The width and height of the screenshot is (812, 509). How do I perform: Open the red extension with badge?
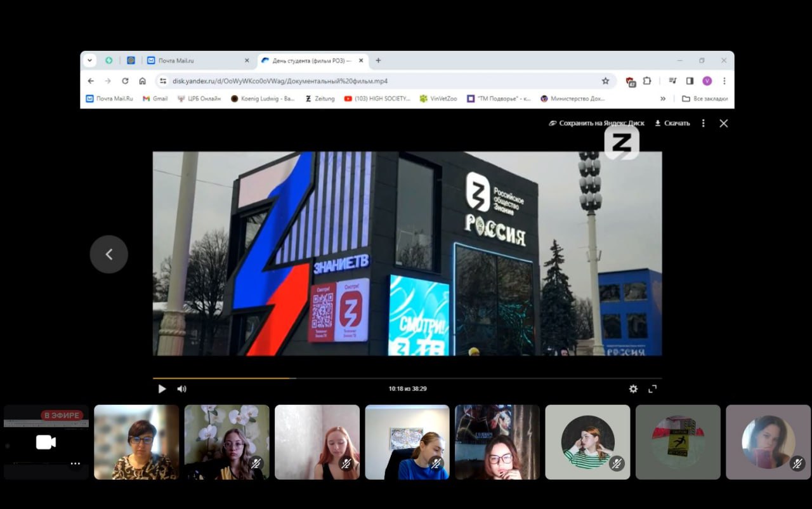click(630, 81)
